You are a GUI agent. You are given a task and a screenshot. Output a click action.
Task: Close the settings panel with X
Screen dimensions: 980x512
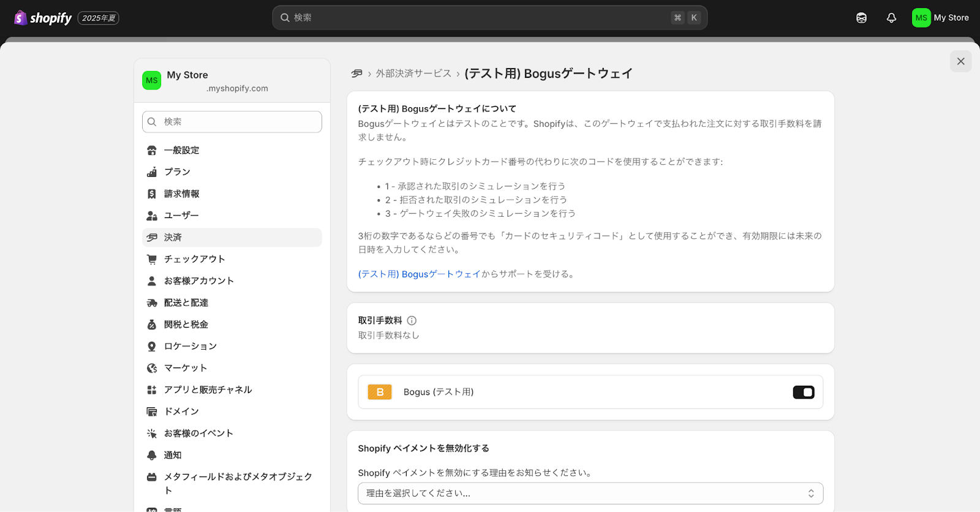coord(960,61)
